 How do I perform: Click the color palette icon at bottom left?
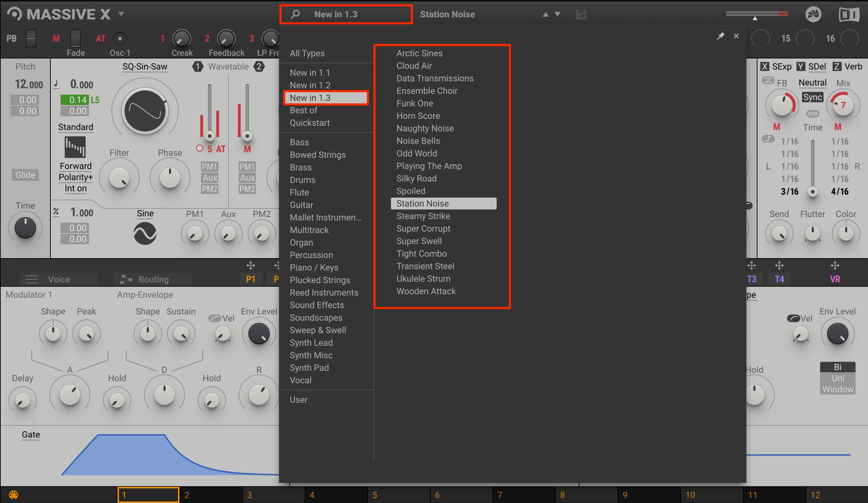pyautogui.click(x=13, y=495)
